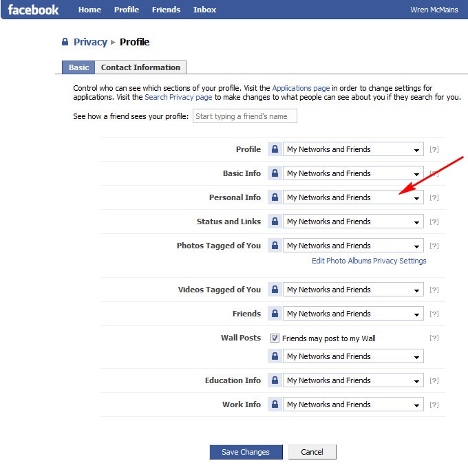Click the lock icon in Personal Info row
Image resolution: width=468 pixels, height=476 pixels.
(275, 197)
